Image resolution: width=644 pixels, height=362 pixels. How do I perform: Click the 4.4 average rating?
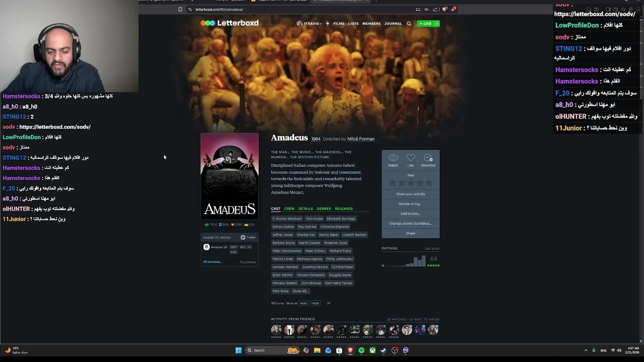click(x=433, y=259)
